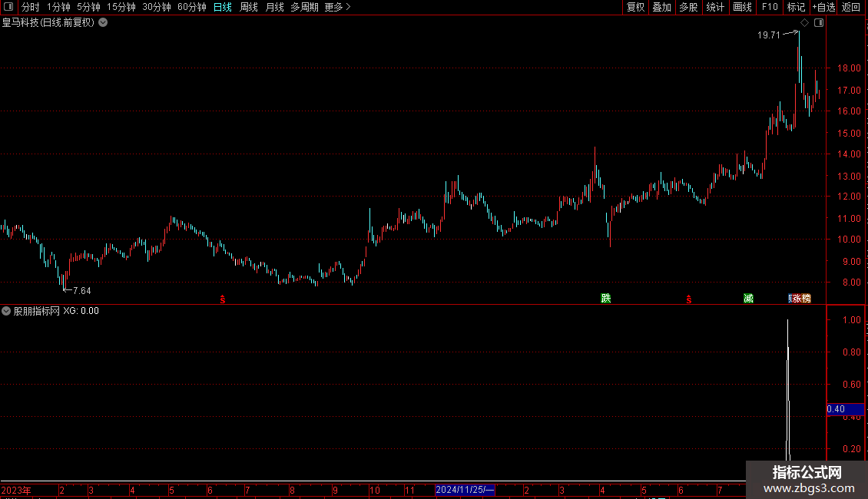
Task: Toggle the side panel icon beside the diamond
Action: (x=819, y=23)
